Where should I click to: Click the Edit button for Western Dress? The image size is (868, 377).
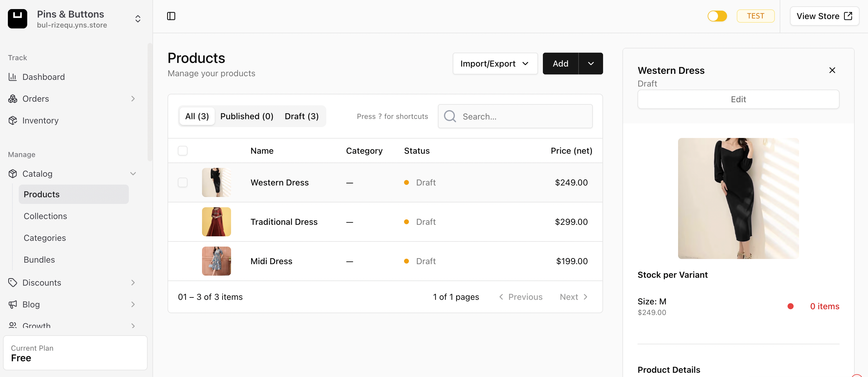click(x=738, y=100)
